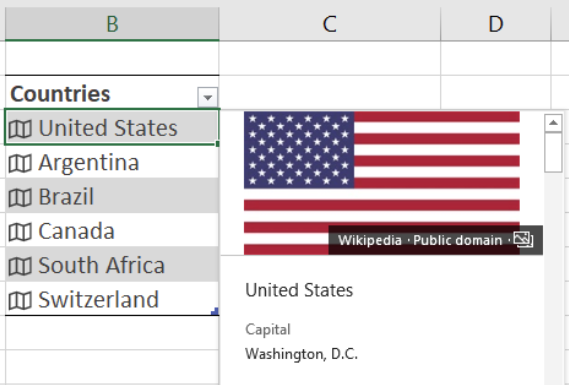Click the Wikipedia Public domain attribution label
The image size is (569, 385).
pyautogui.click(x=420, y=240)
